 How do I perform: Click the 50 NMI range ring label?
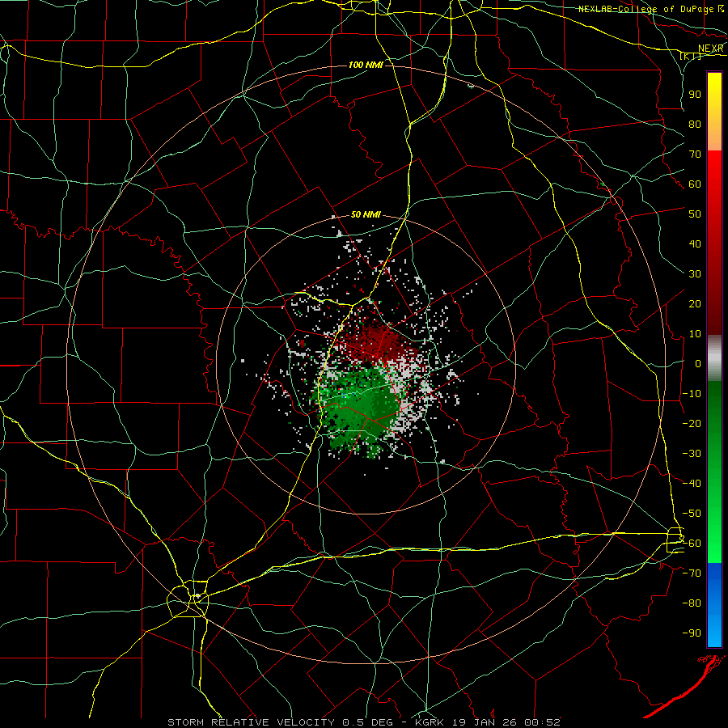(366, 214)
